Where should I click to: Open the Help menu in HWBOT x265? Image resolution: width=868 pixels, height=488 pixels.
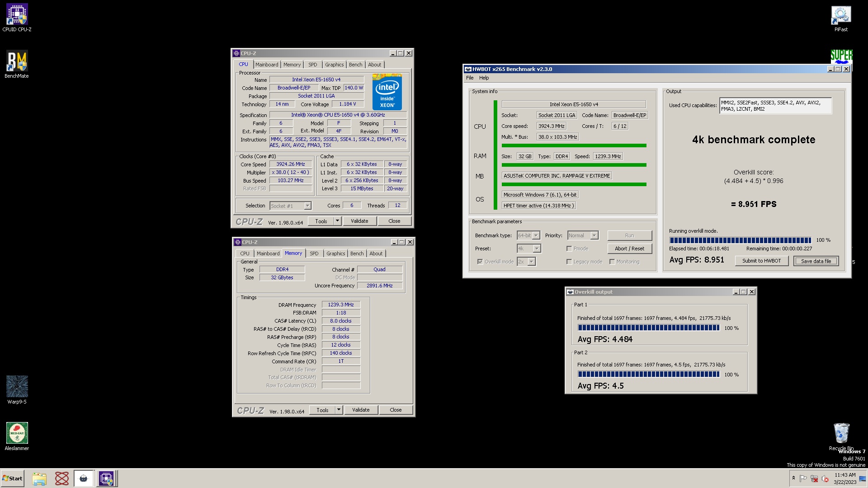tap(484, 78)
